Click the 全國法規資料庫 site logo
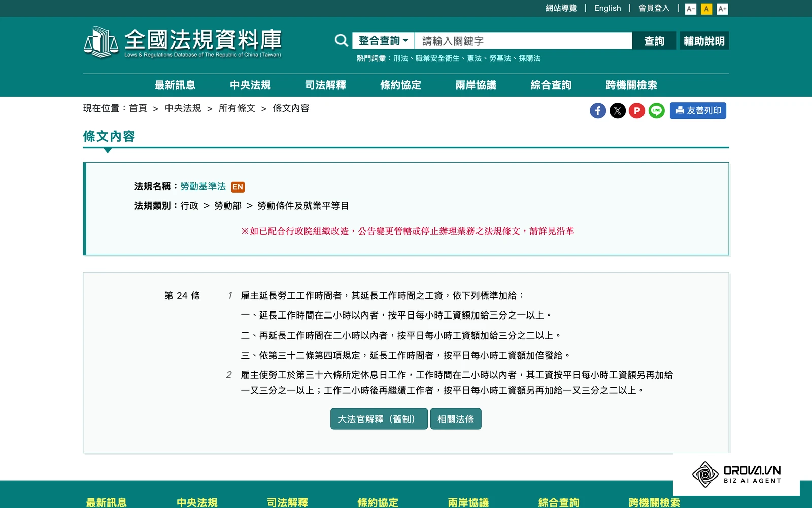812x508 pixels. click(x=182, y=42)
